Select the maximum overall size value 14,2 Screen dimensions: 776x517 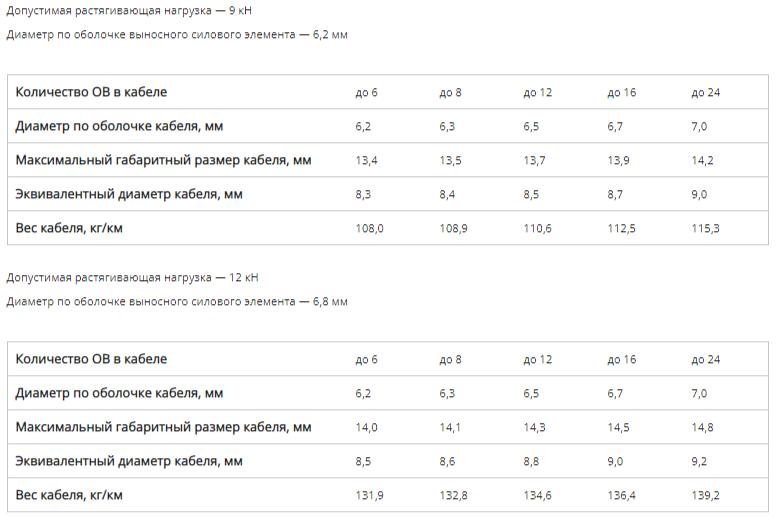pos(702,161)
